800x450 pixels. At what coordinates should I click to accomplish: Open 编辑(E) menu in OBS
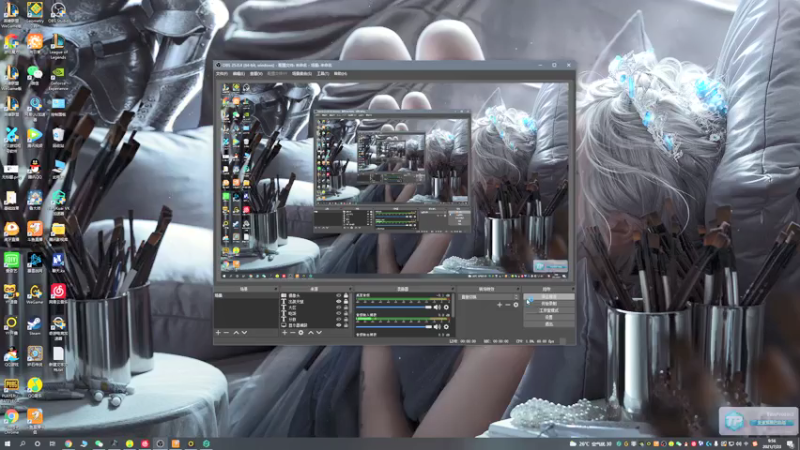[238, 73]
